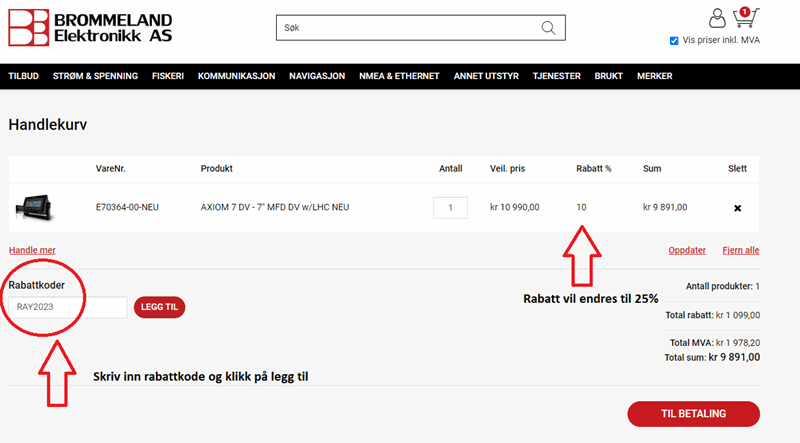This screenshot has width=800, height=443.
Task: Click the Brommeland Elektronikk logo
Action: click(x=90, y=28)
